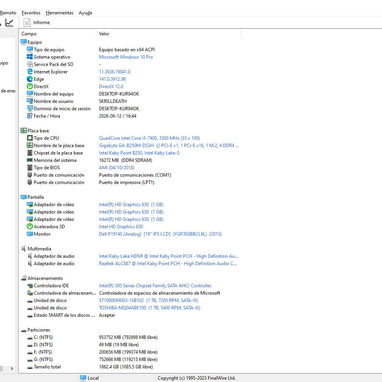Click the graph chart toolbar icon
Viewport: 382px width, 382px height.
9,22
